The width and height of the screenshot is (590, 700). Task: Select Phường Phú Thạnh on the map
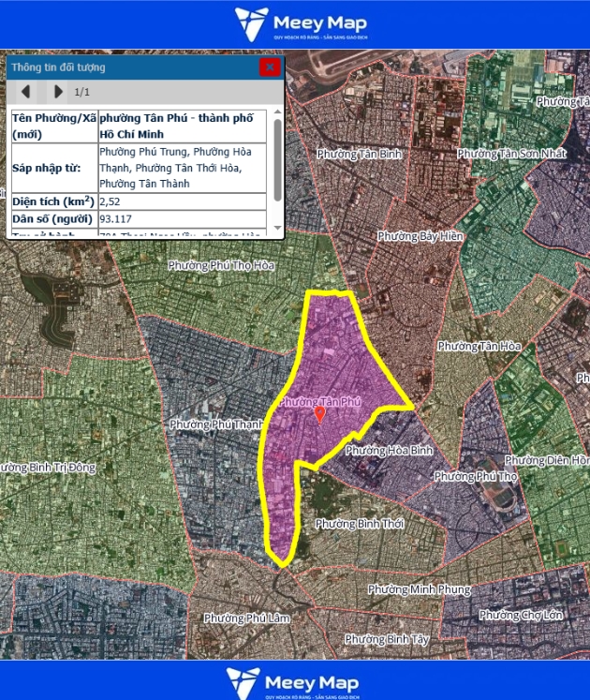point(216,424)
